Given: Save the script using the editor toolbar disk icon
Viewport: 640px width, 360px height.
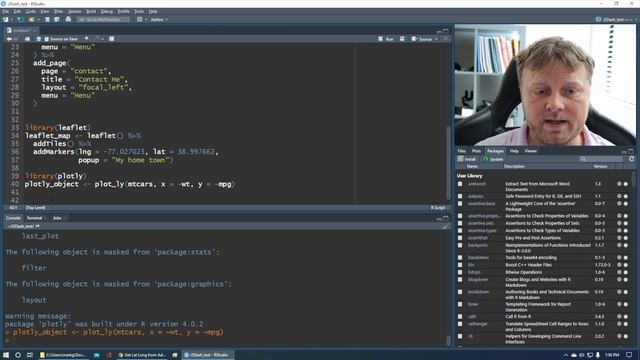Looking at the screenshot, I should [39, 39].
